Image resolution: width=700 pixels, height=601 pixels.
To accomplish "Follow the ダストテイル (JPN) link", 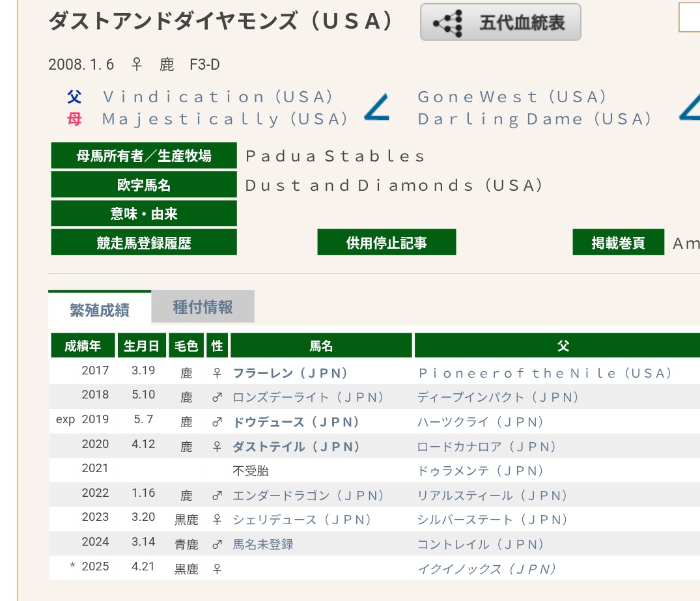I will pos(296,447).
